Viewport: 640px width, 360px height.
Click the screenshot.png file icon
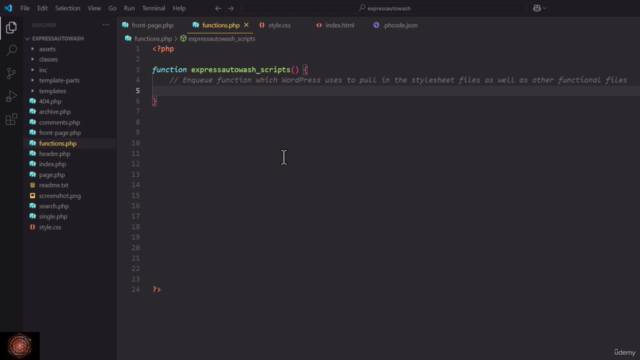click(x=33, y=196)
